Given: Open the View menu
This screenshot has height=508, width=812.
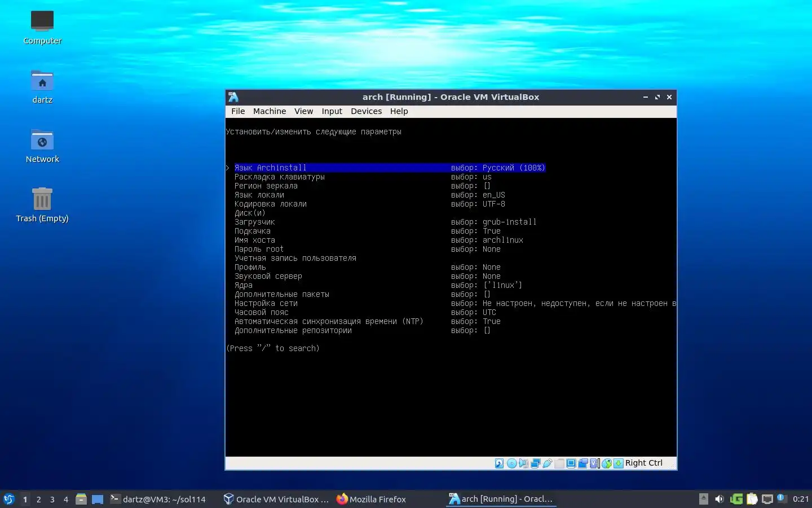Looking at the screenshot, I should click(303, 111).
